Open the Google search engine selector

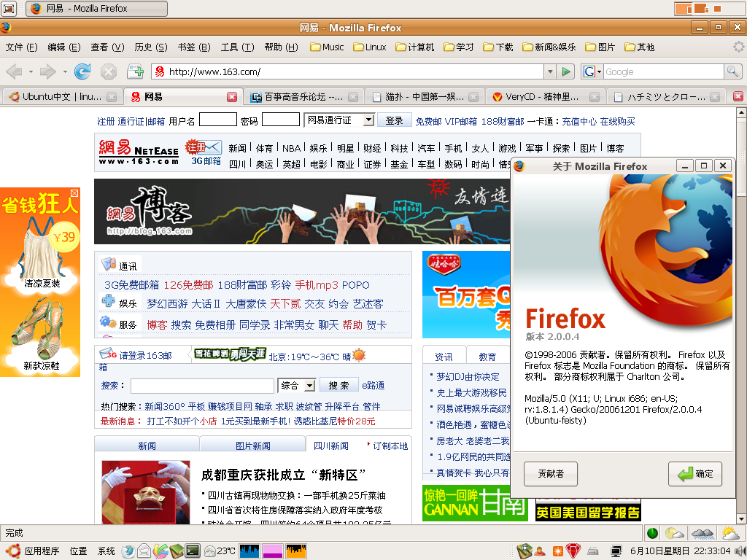click(x=592, y=72)
